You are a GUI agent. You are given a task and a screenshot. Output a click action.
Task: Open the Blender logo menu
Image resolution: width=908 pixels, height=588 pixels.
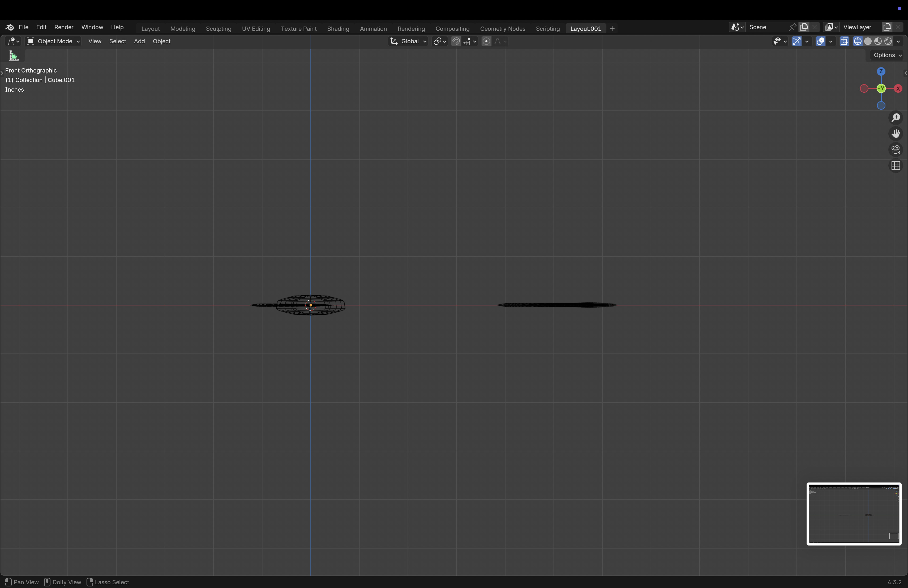pyautogui.click(x=10, y=27)
